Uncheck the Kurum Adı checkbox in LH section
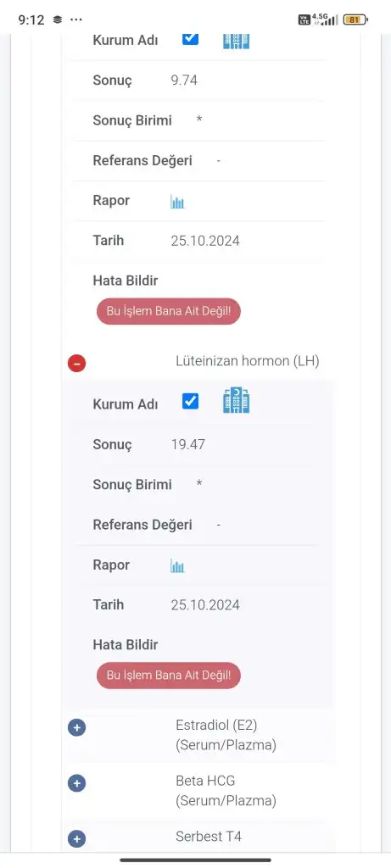This screenshot has width=391, height=868. click(x=190, y=401)
